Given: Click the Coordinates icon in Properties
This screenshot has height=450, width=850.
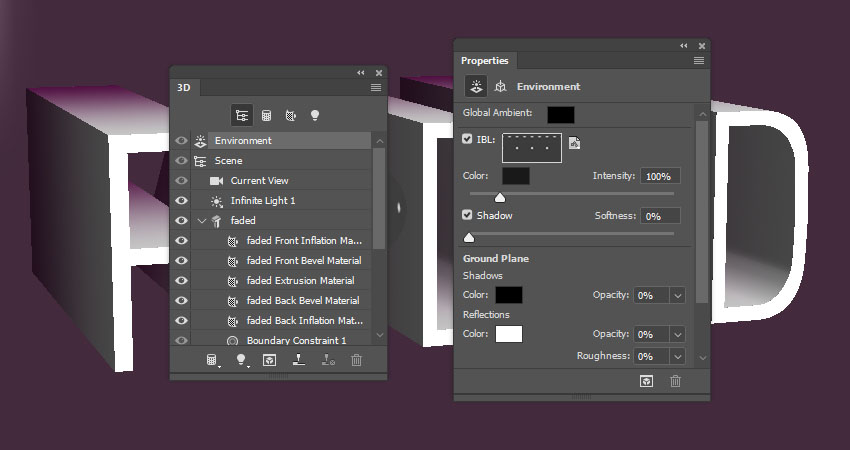Looking at the screenshot, I should tap(500, 87).
